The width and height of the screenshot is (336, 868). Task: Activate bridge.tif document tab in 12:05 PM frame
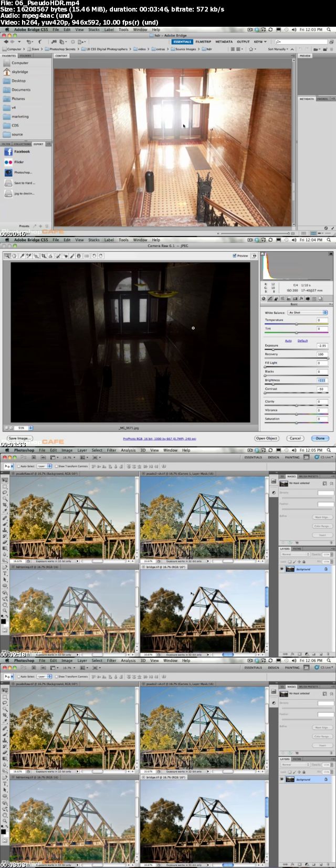[167, 568]
